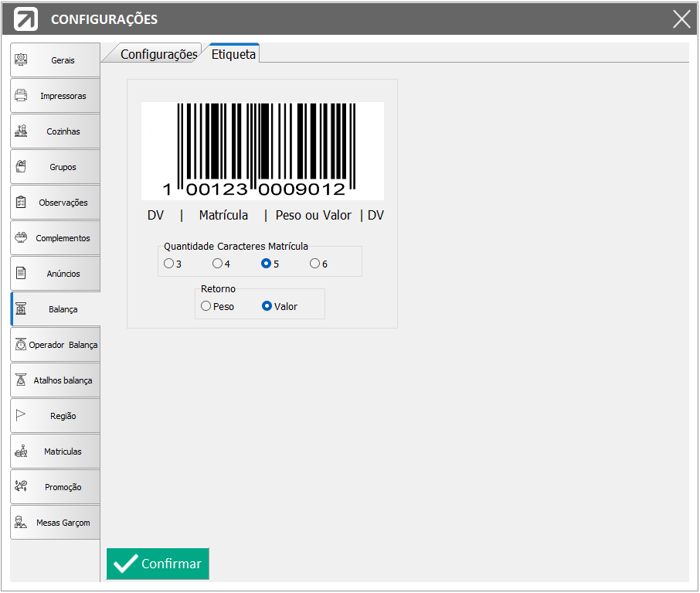Select the Balança section label
Image resolution: width=700 pixels, height=593 pixels.
[63, 309]
